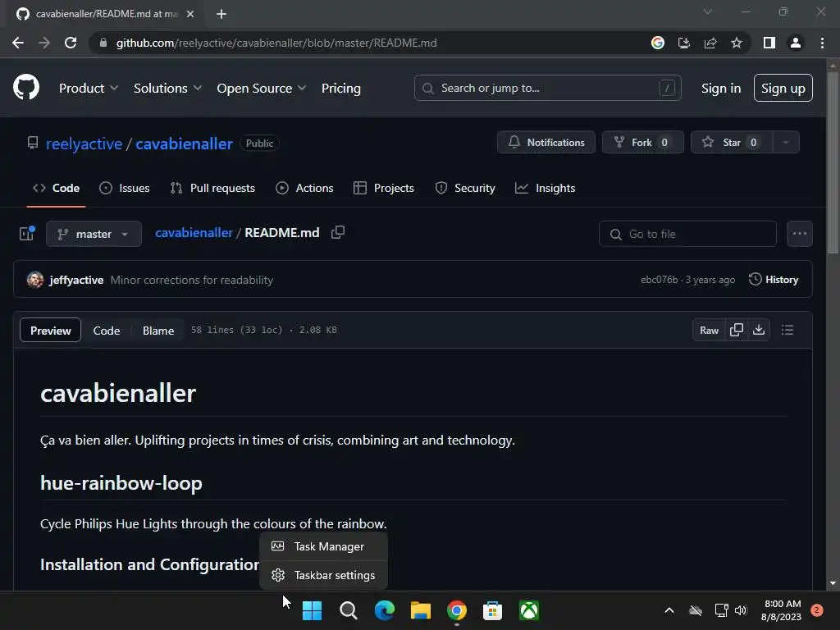
Task: Switch to Blame view of README
Action: pos(158,330)
